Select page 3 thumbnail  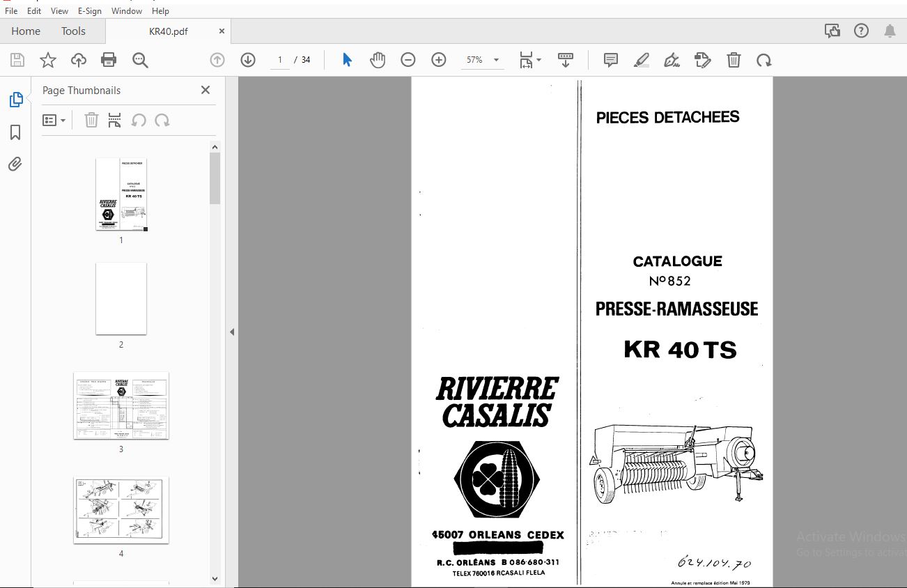click(121, 405)
